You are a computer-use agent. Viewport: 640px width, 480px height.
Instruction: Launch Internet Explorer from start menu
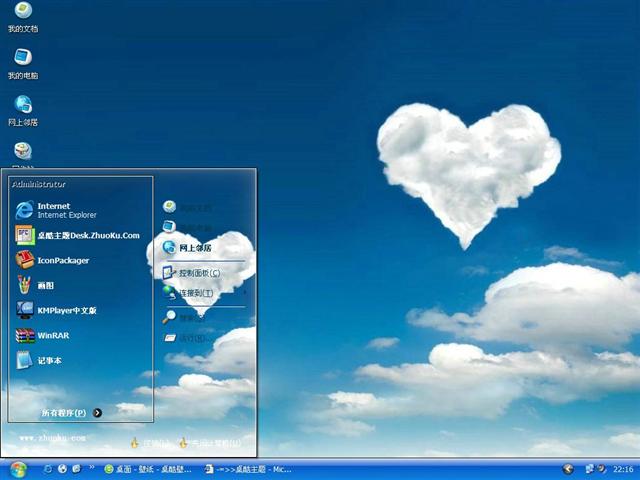pyautogui.click(x=56, y=210)
